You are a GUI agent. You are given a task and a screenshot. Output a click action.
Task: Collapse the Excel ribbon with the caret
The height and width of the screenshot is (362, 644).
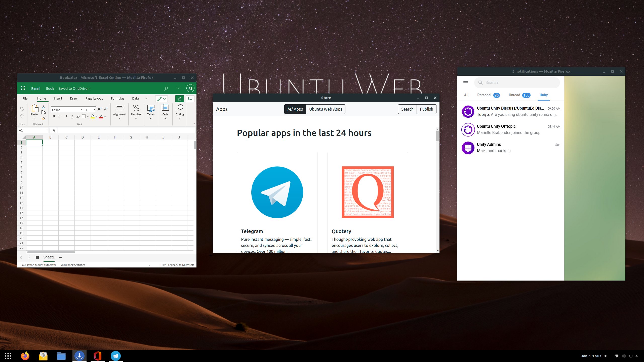pos(194,124)
